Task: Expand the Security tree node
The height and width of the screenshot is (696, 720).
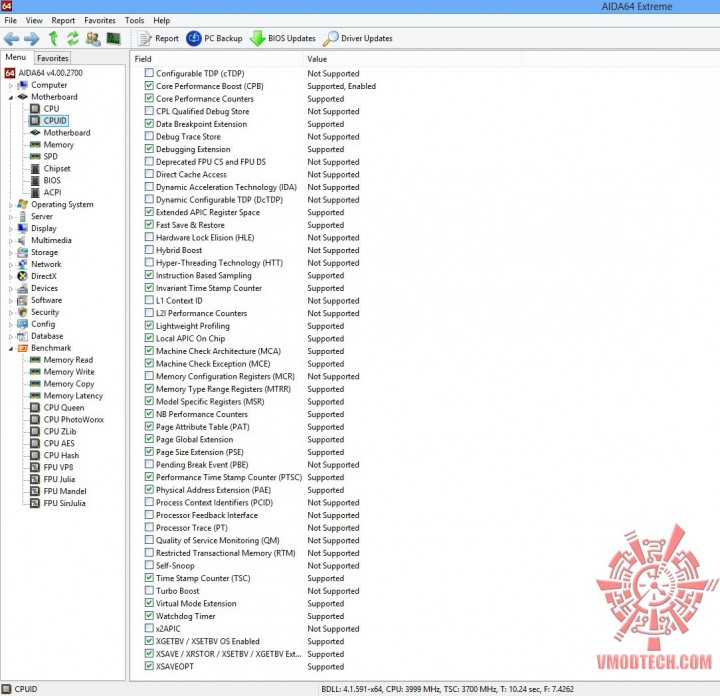Action: 11,312
